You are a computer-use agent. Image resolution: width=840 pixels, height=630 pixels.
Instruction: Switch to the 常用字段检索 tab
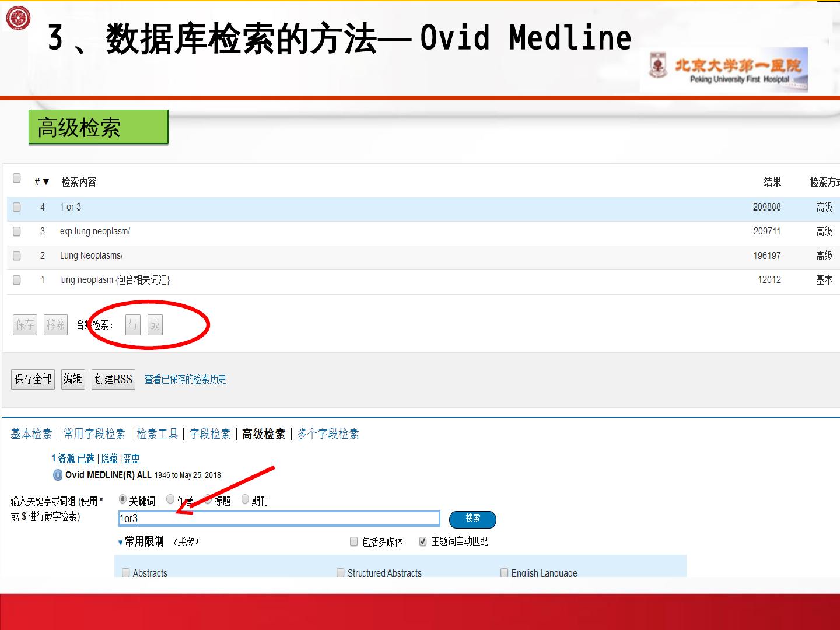(x=94, y=434)
